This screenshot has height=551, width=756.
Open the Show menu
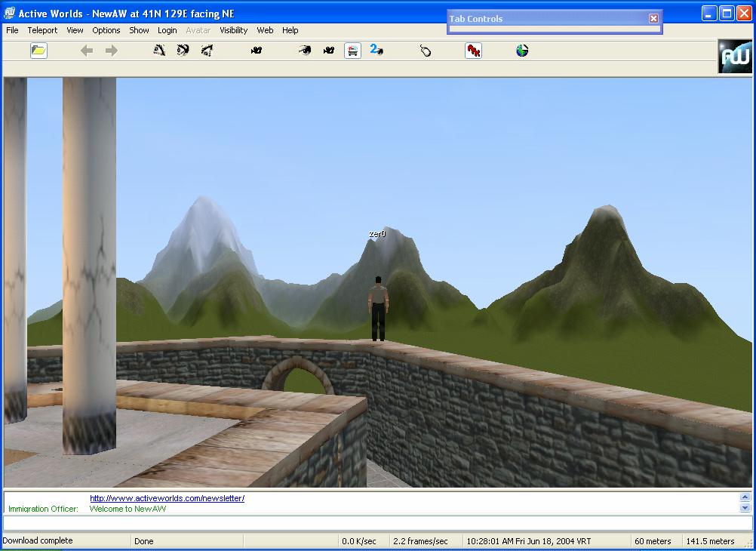pyautogui.click(x=139, y=30)
